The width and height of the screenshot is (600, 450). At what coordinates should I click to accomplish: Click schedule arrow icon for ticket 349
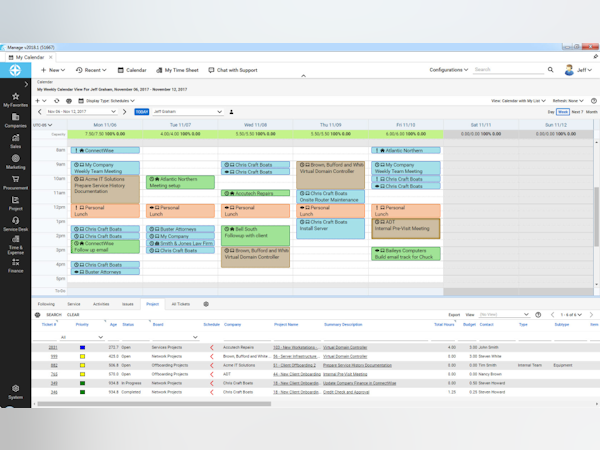tap(212, 383)
